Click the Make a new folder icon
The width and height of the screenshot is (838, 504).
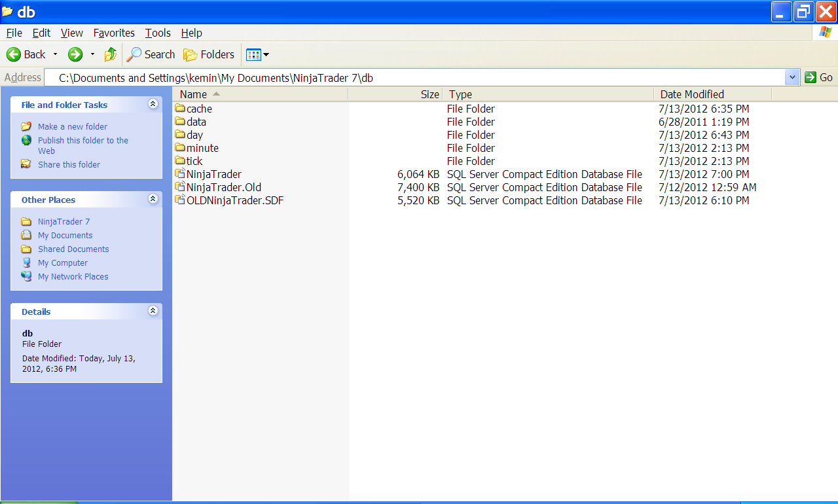point(26,126)
